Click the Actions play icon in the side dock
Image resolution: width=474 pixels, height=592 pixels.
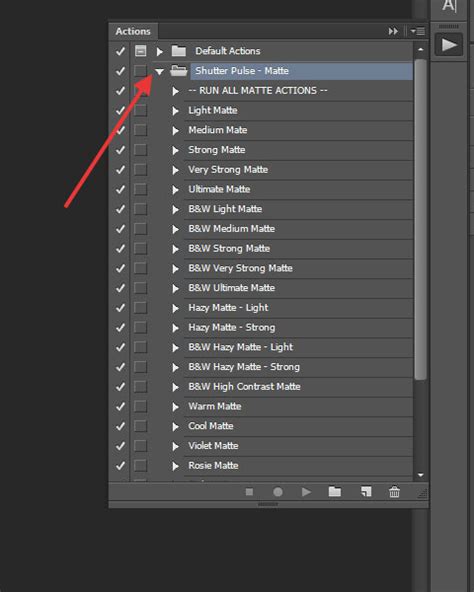click(x=449, y=45)
